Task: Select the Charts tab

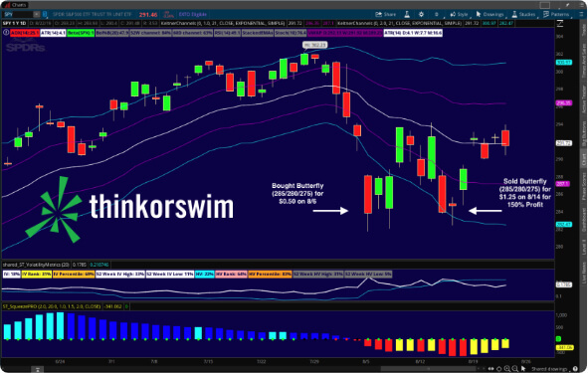Action: point(15,5)
